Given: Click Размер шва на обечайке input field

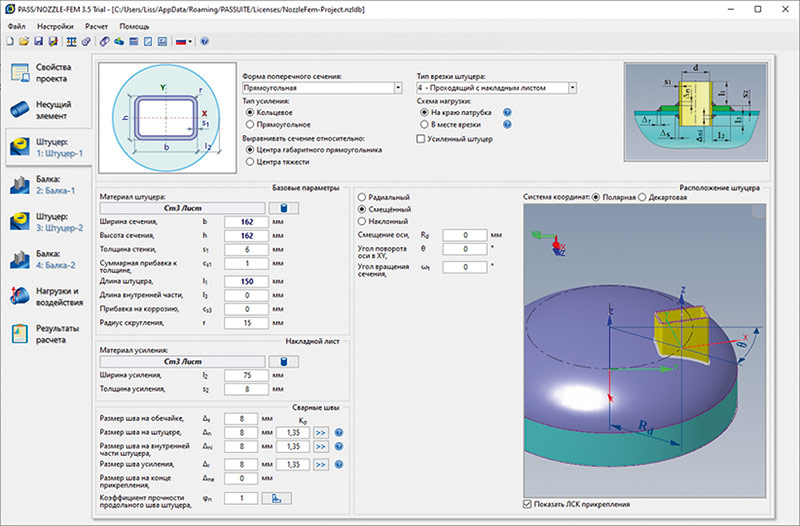Looking at the screenshot, I should (x=241, y=419).
